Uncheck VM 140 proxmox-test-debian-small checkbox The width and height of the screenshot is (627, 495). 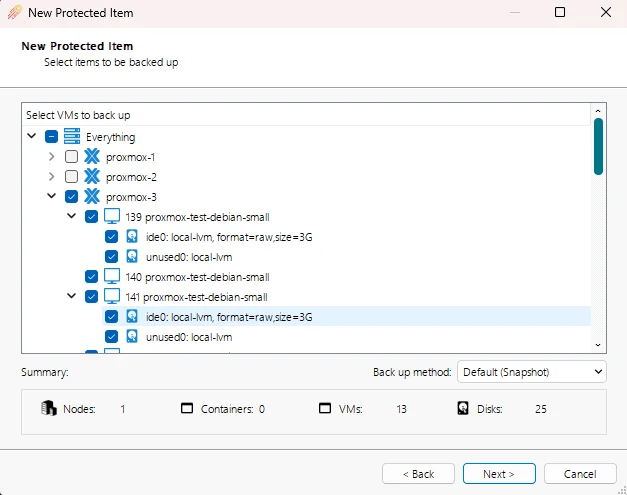(91, 277)
